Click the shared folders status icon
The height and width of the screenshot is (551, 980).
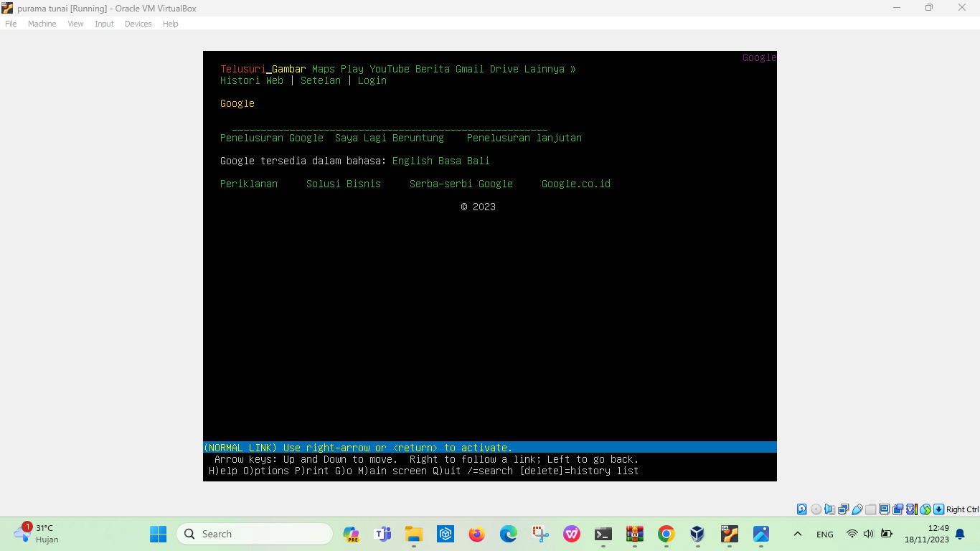click(870, 509)
